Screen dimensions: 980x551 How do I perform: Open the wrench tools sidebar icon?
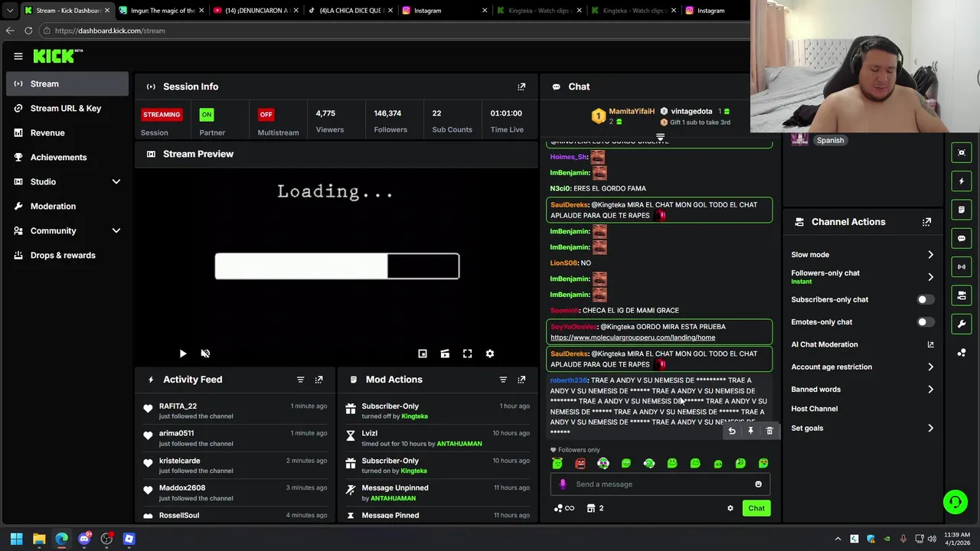(x=962, y=324)
